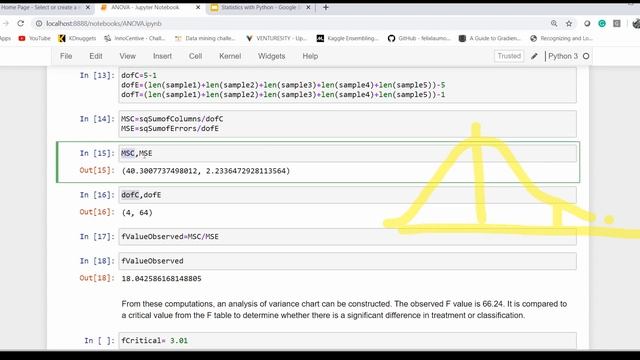Open the Widgets menu
Screen dimensions: 640x360
[x=271, y=56]
